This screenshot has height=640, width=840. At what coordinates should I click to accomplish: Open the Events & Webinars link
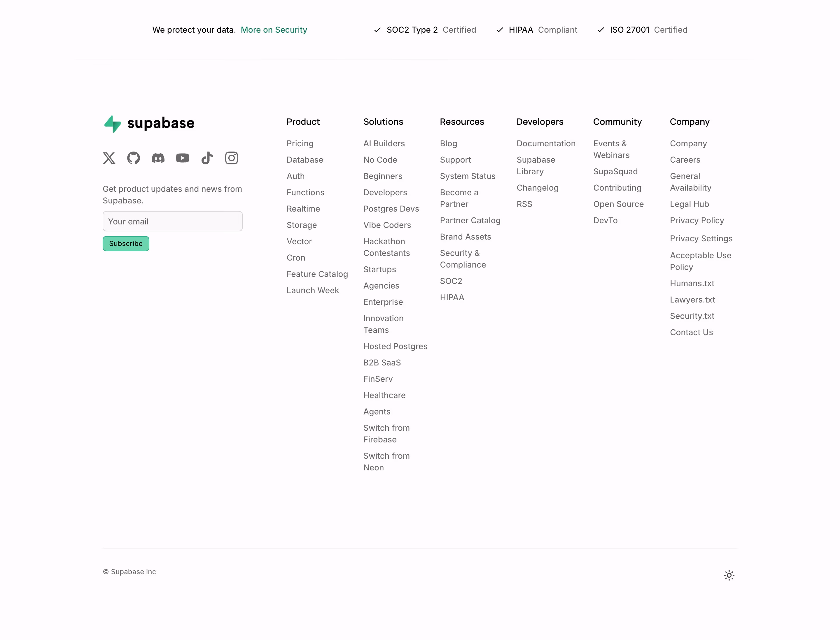pos(611,149)
